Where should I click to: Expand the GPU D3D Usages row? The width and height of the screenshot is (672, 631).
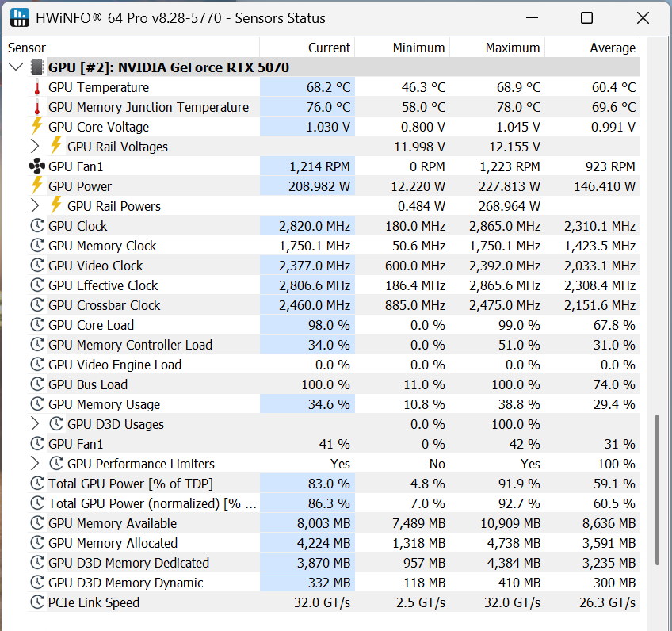point(35,424)
